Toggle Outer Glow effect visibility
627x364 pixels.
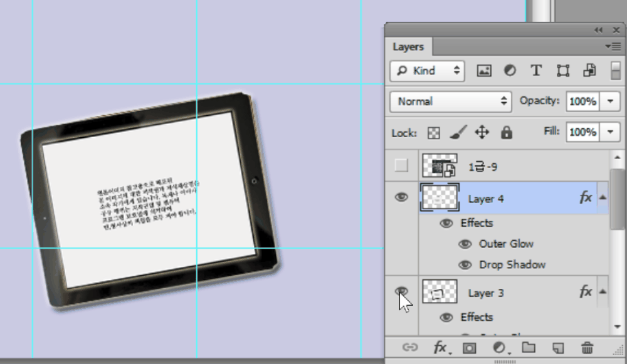coord(465,244)
